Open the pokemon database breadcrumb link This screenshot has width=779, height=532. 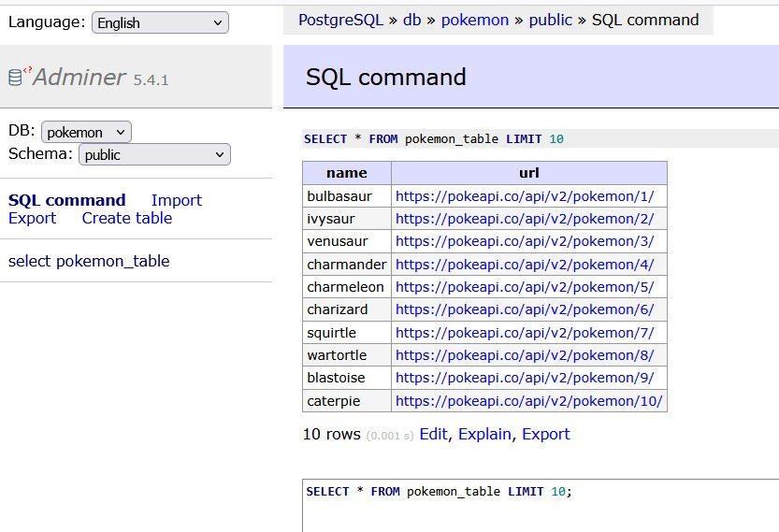click(x=475, y=20)
